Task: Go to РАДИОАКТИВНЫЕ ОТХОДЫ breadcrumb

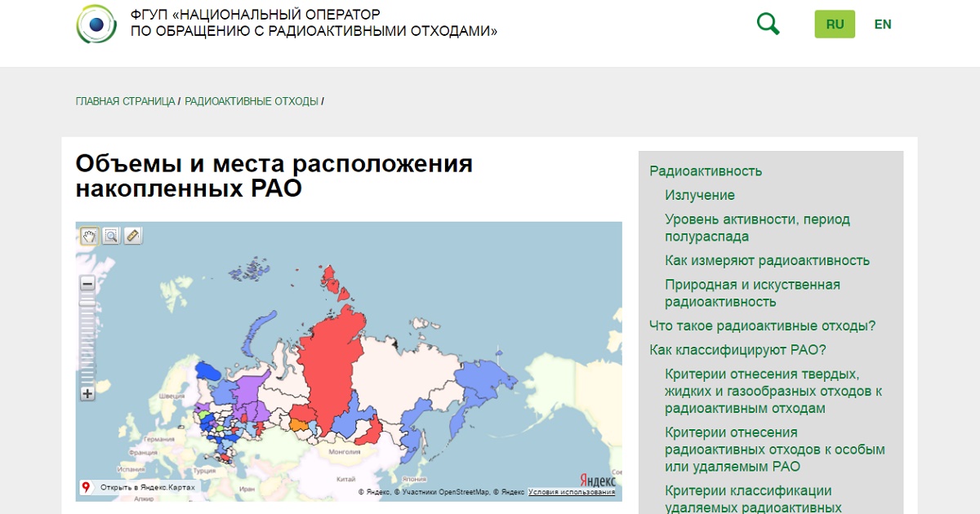Action: point(252,101)
